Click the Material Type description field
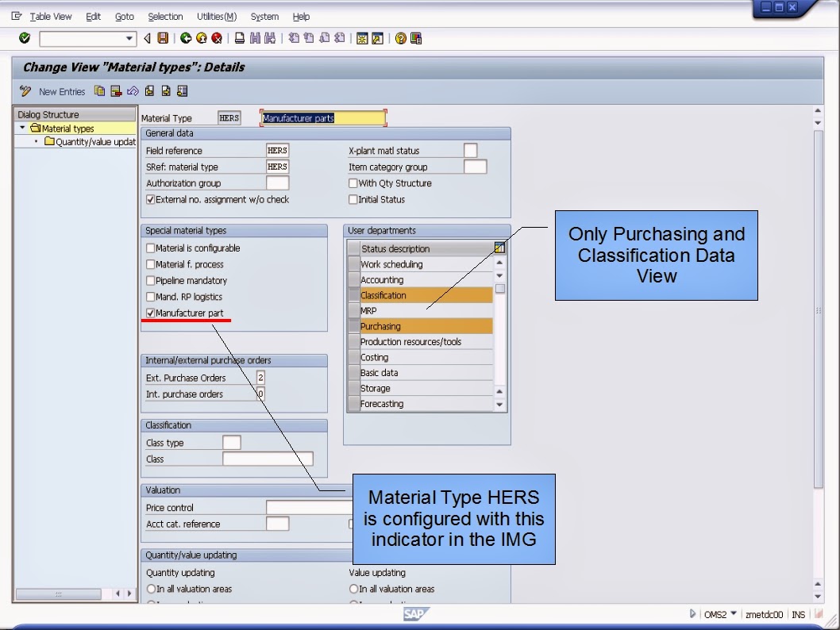 323,117
